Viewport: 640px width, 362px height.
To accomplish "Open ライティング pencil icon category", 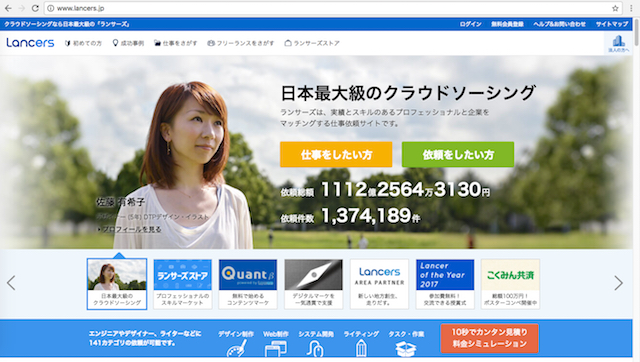I will [361, 343].
